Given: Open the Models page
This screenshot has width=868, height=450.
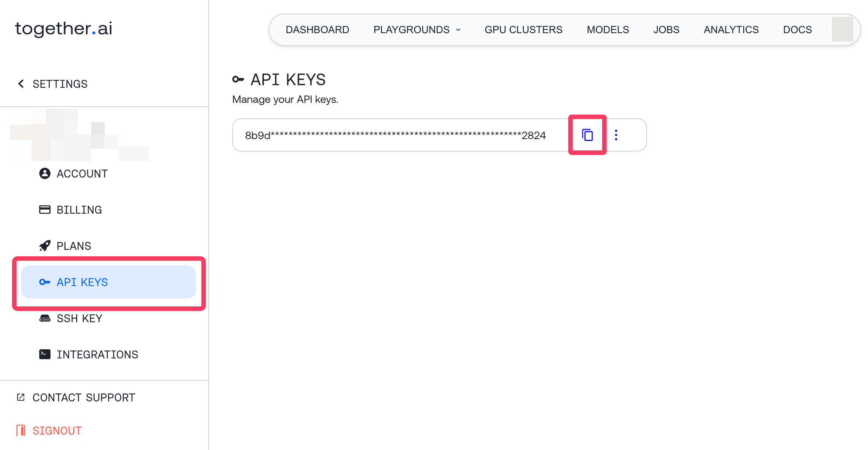Looking at the screenshot, I should click(x=608, y=30).
